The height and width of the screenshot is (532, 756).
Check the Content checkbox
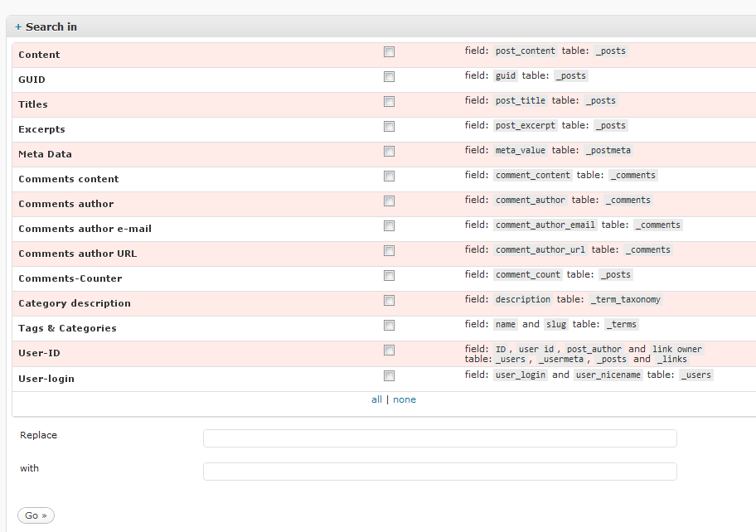coord(389,51)
